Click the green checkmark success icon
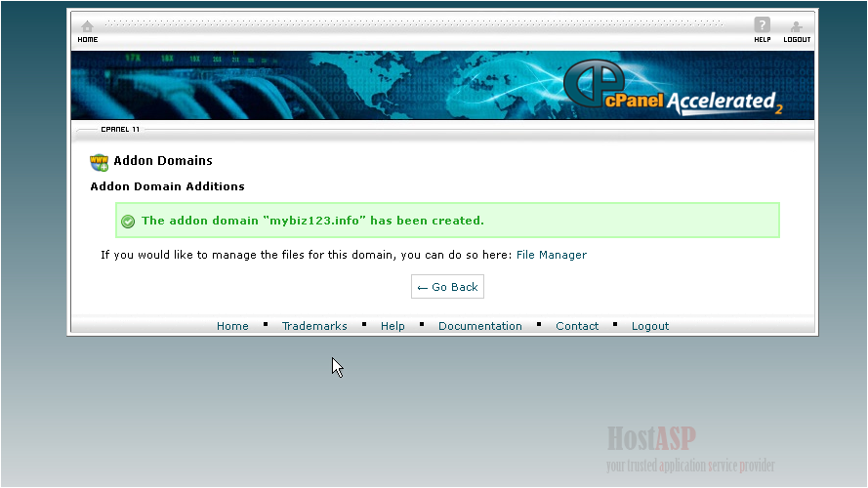Image resolution: width=868 pixels, height=488 pixels. pos(128,222)
